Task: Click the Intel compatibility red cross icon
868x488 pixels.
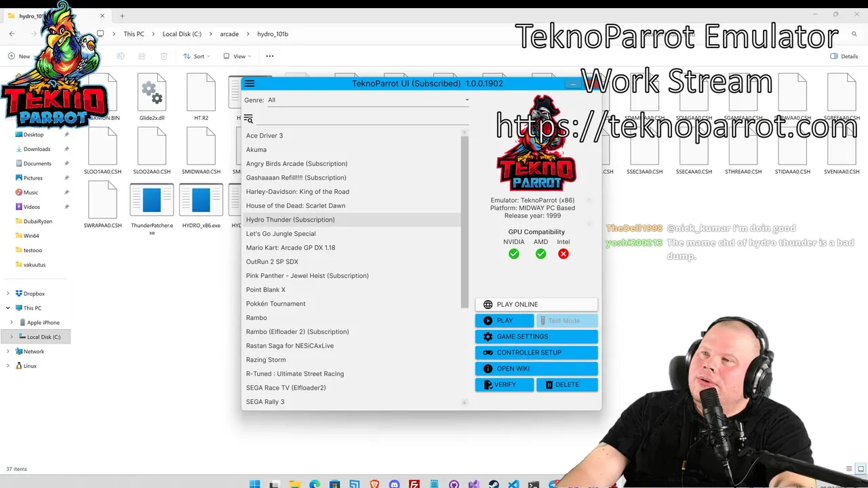Action: click(564, 253)
